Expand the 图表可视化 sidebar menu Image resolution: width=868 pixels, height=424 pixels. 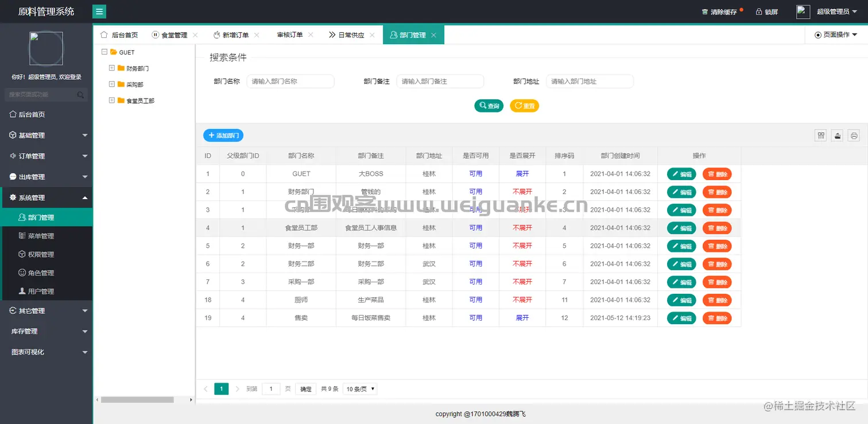[x=46, y=352]
